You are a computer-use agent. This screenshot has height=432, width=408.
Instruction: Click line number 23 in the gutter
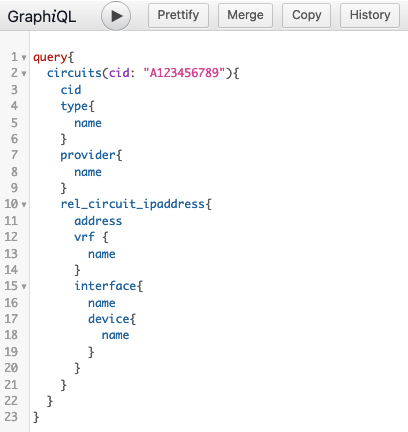pyautogui.click(x=11, y=417)
